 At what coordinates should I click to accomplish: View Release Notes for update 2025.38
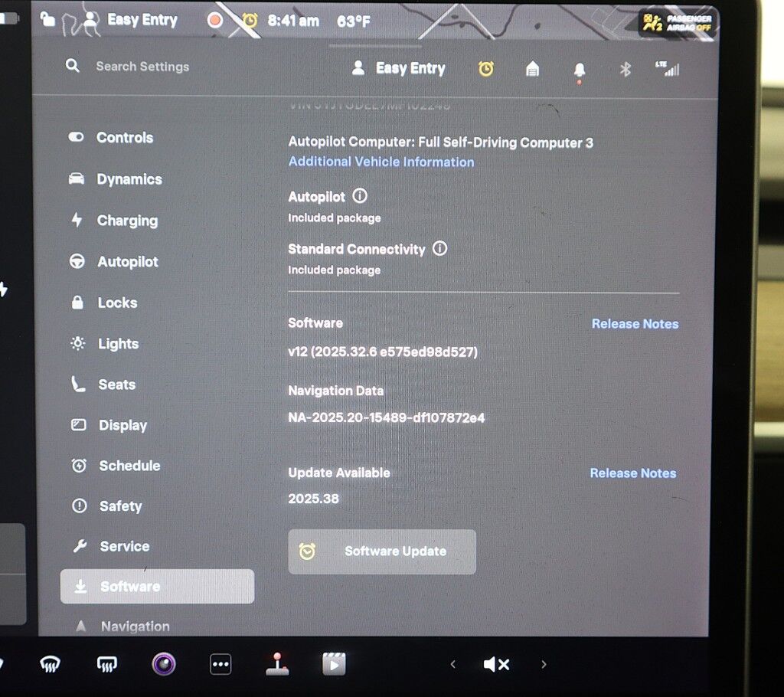coord(632,473)
